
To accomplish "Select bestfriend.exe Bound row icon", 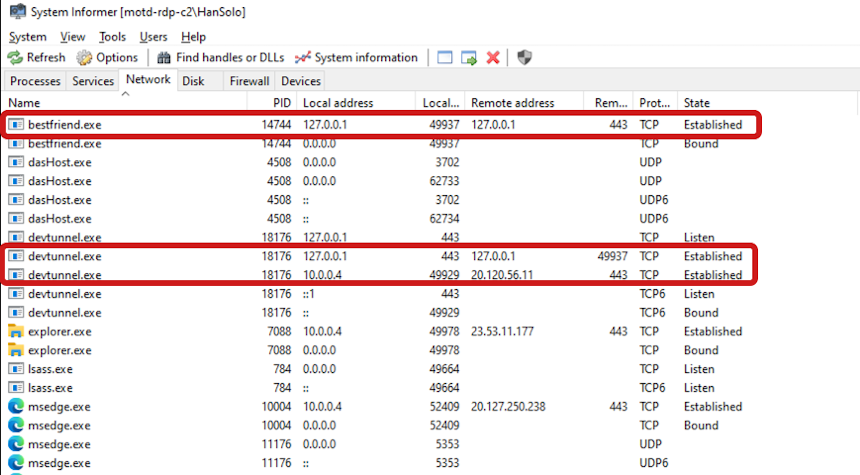I will 16,144.
